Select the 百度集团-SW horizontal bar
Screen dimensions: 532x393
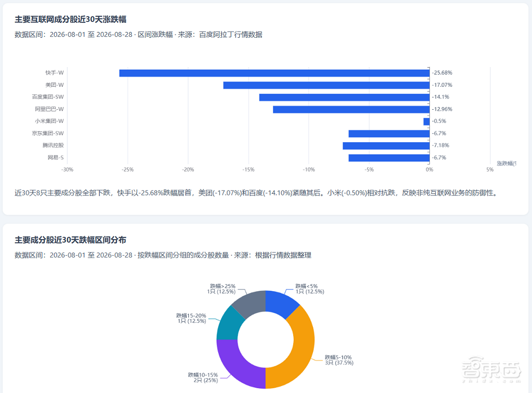coord(344,97)
